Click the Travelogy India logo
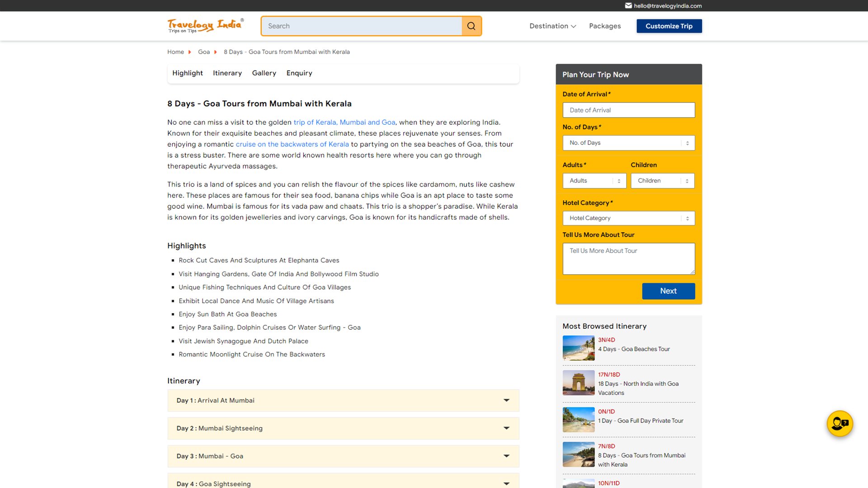868x488 pixels. pyautogui.click(x=206, y=25)
